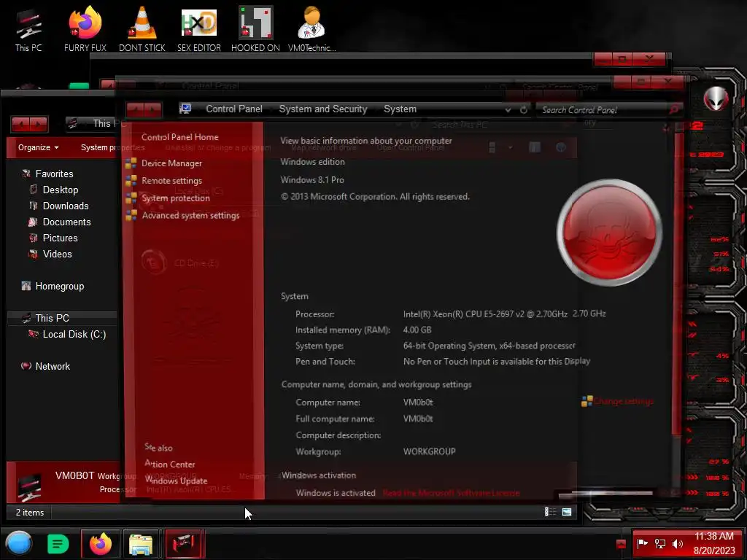
Task: Open VM0Technic desktop shortcut
Action: pyautogui.click(x=311, y=30)
